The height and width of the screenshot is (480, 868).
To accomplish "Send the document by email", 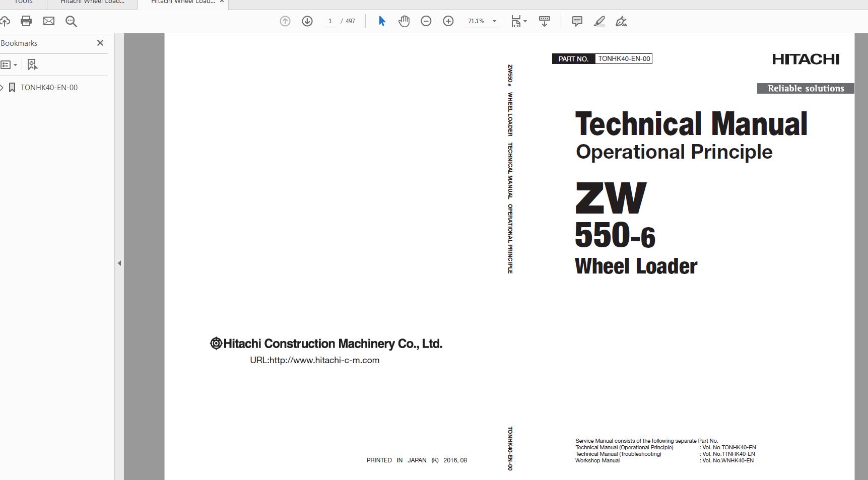I will point(49,21).
